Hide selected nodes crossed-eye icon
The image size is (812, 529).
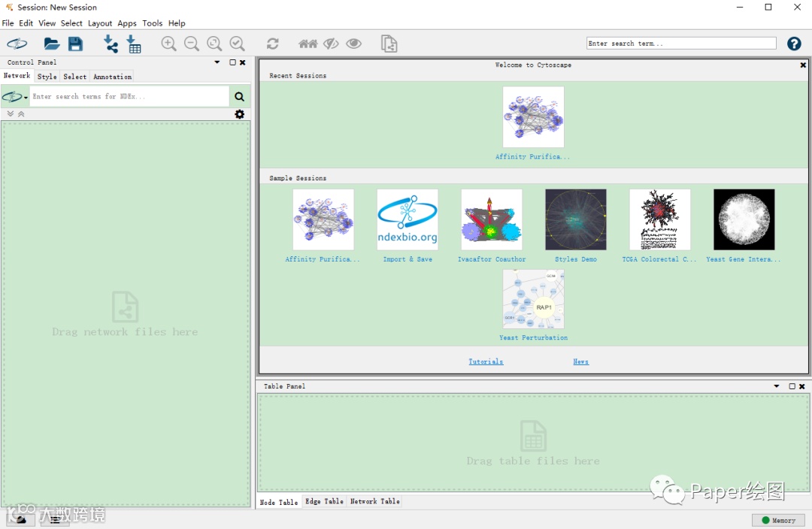pyautogui.click(x=331, y=44)
